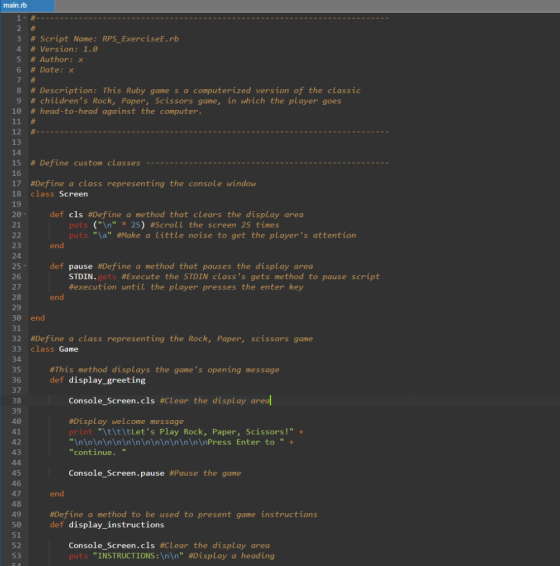560x566 pixels.
Task: Click the 'puts ("\n" * 25)' statement
Action: point(107,225)
